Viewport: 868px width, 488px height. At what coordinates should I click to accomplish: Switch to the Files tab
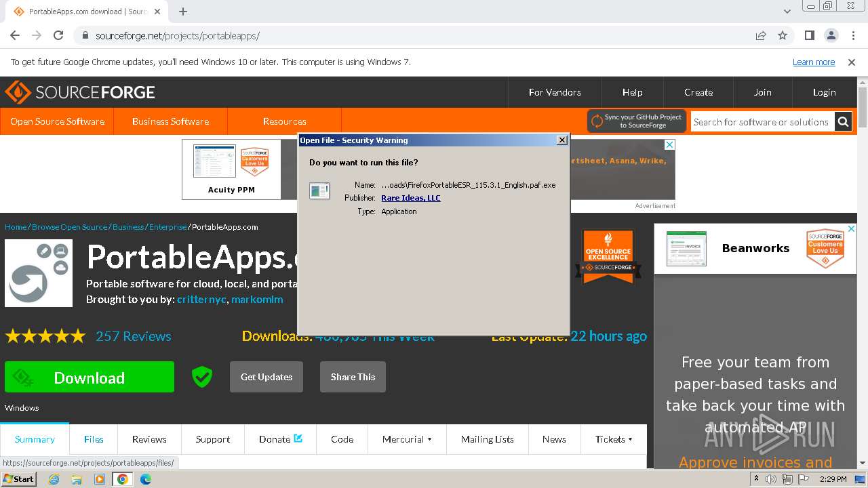tap(94, 439)
